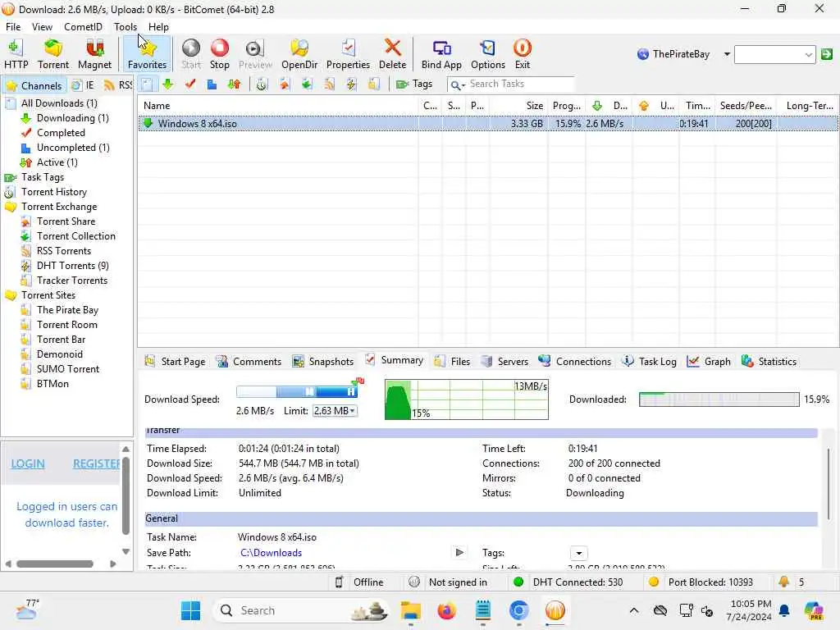Viewport: 840px width, 630px height.
Task: Click the notification bell in status bar
Action: tap(783, 582)
